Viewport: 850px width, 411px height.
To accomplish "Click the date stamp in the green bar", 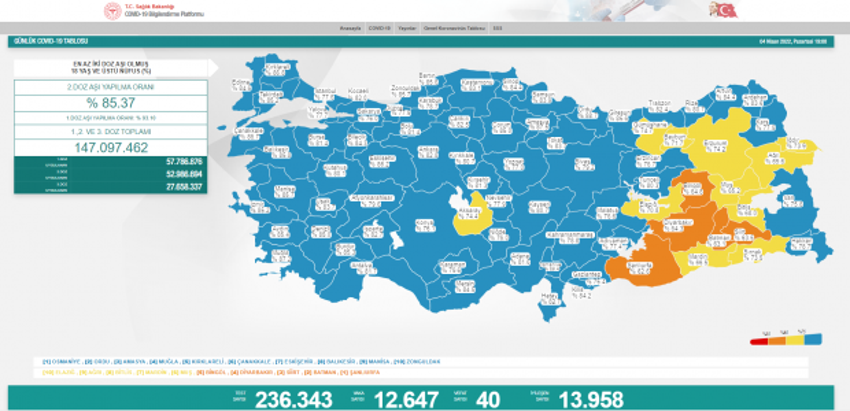I will [793, 42].
